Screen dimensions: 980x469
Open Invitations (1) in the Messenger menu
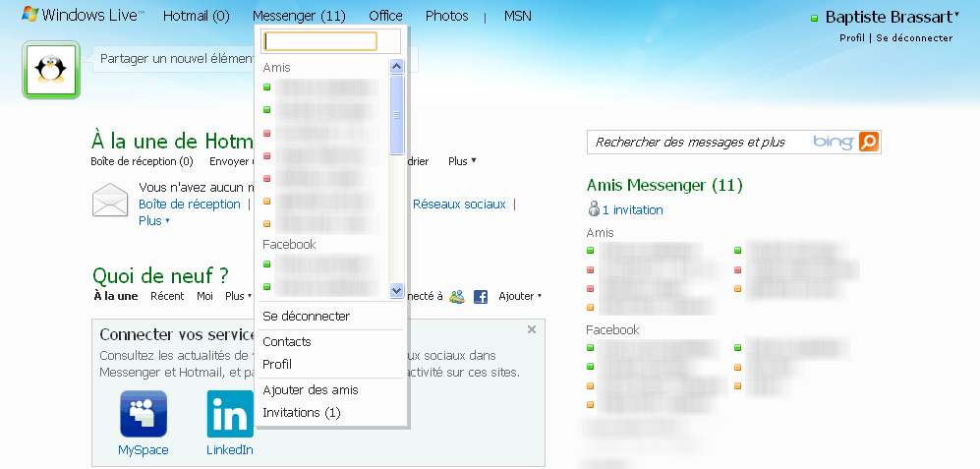coord(302,413)
